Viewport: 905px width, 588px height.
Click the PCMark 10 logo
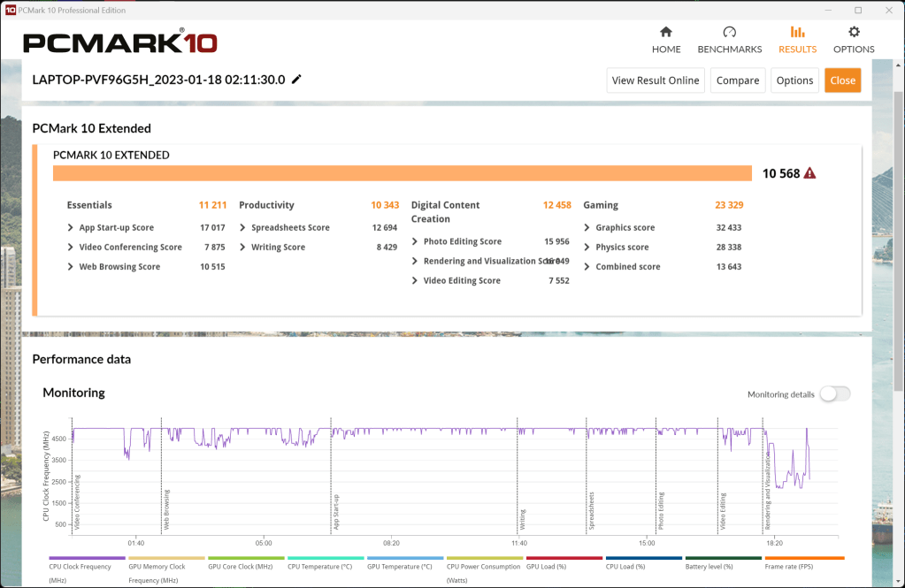click(x=119, y=42)
